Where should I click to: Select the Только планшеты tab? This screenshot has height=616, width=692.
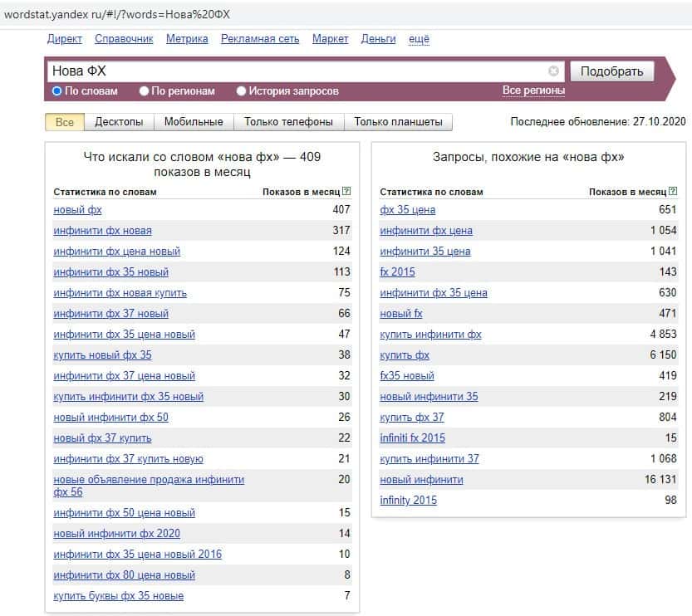coord(398,122)
